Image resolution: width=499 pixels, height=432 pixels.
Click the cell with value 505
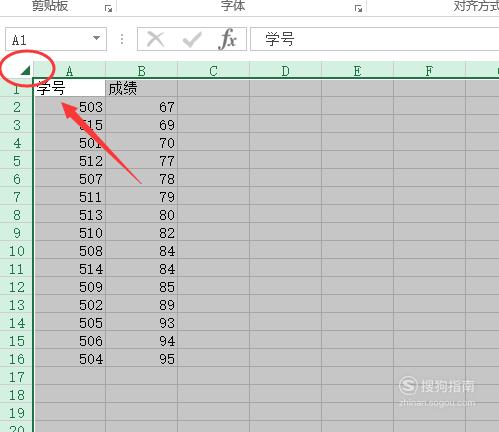(x=69, y=323)
